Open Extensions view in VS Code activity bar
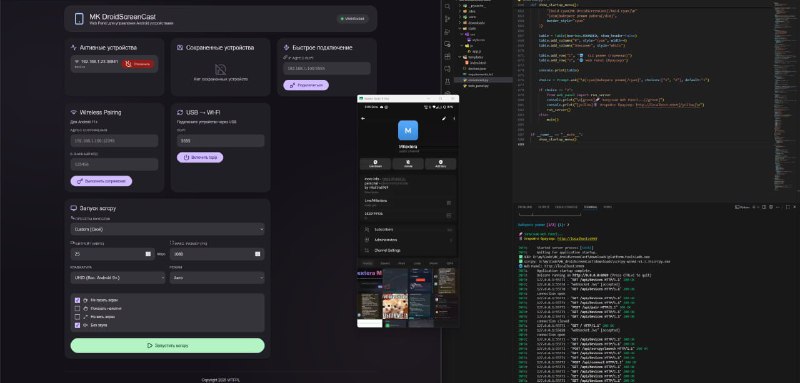 [x=447, y=56]
